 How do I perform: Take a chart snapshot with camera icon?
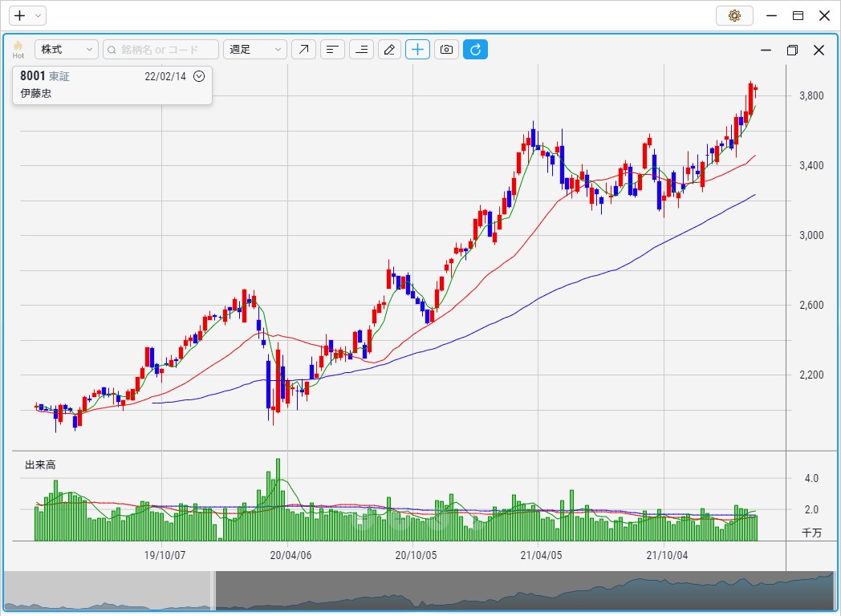(x=447, y=50)
